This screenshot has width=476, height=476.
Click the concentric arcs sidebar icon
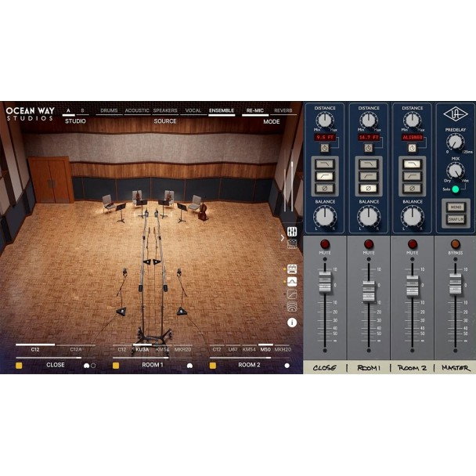tap(292, 307)
